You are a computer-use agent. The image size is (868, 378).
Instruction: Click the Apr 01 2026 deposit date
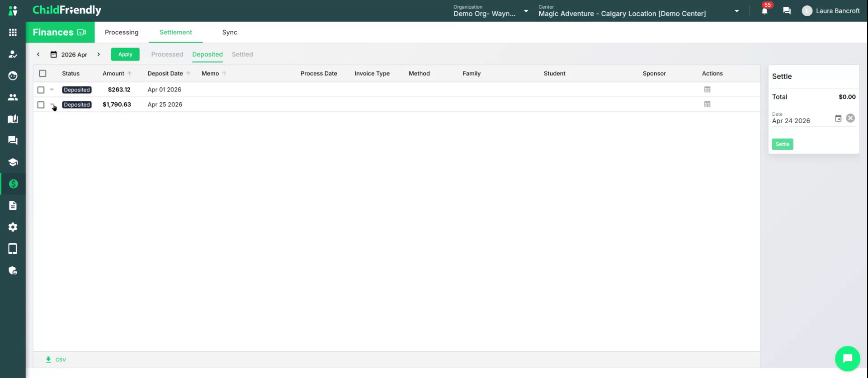[x=164, y=90]
